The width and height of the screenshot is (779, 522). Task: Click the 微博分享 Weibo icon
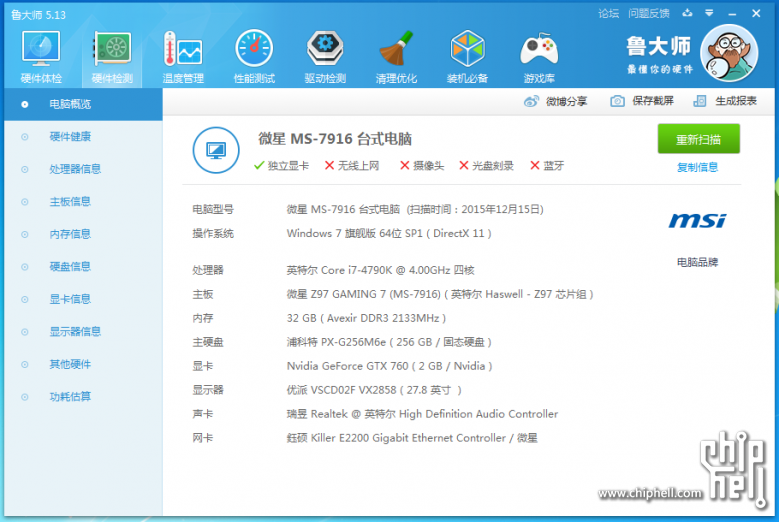(531, 101)
